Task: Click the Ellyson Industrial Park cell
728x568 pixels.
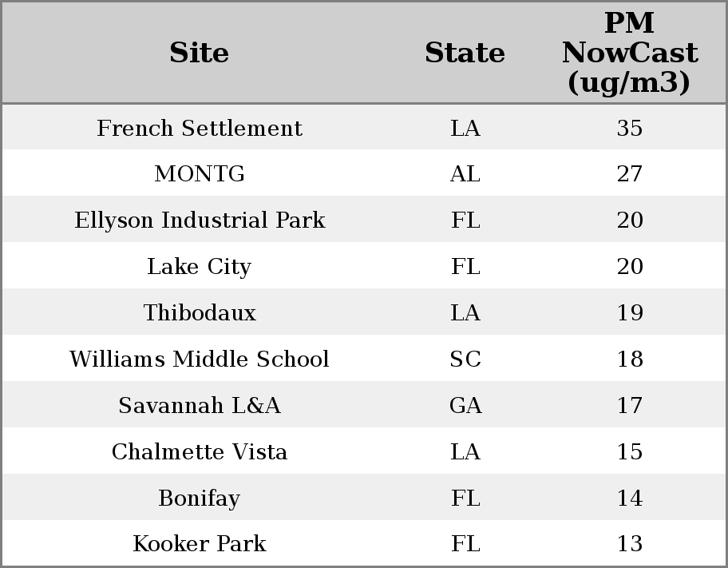Action: [x=200, y=220]
